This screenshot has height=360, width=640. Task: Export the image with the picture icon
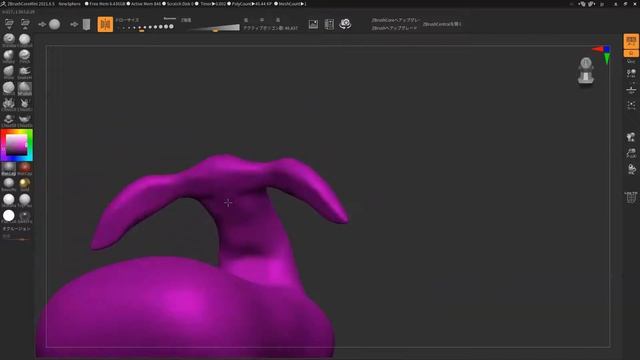[x=313, y=24]
